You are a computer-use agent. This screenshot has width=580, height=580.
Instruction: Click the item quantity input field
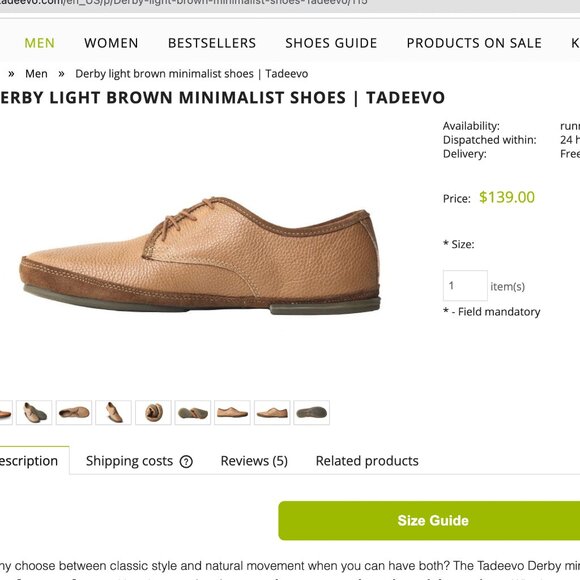[465, 286]
